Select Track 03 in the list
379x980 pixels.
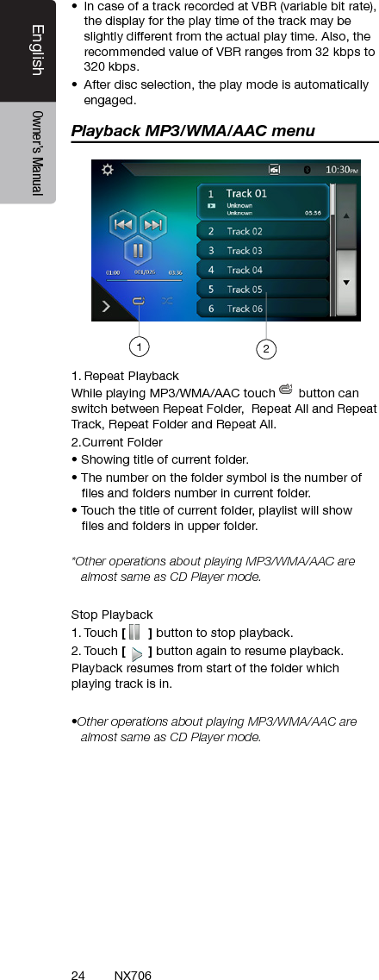263,251
